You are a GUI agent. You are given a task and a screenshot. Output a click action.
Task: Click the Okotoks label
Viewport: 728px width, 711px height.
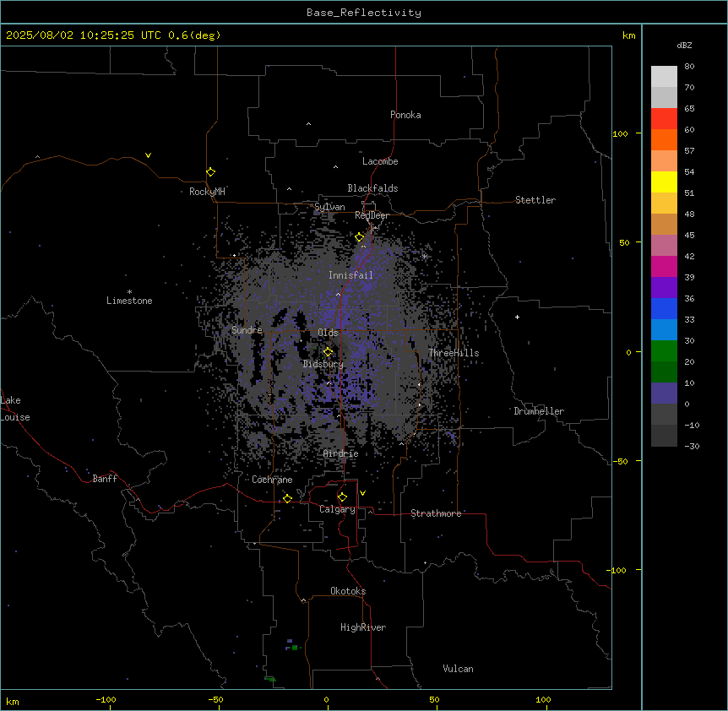click(348, 591)
